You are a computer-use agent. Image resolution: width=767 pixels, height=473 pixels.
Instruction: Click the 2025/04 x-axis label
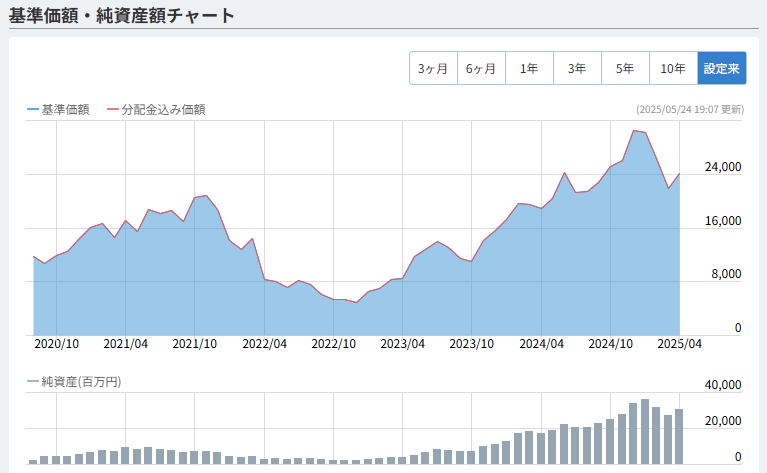[x=679, y=344]
